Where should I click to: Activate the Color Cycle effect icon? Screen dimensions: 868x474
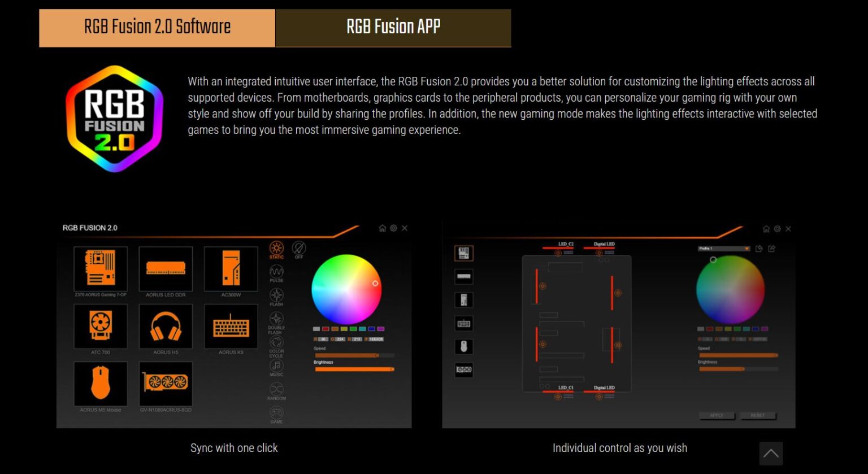[x=276, y=342]
